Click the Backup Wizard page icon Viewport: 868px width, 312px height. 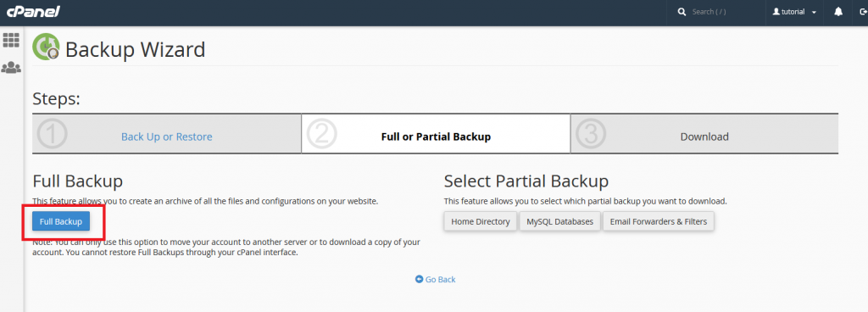(46, 47)
